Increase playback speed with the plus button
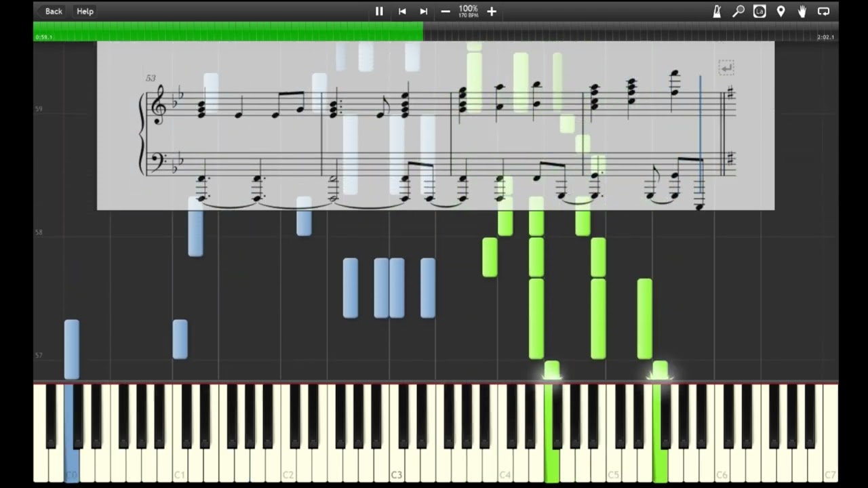The width and height of the screenshot is (868, 488). [x=492, y=12]
